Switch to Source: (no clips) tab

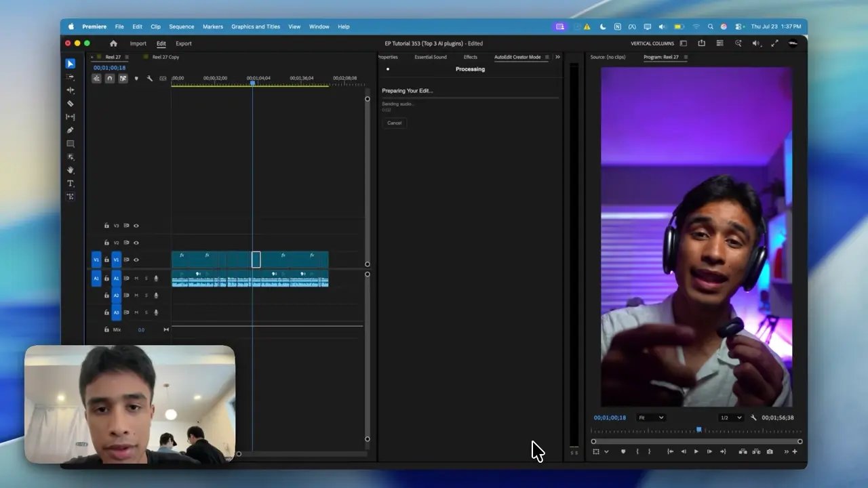pyautogui.click(x=608, y=57)
